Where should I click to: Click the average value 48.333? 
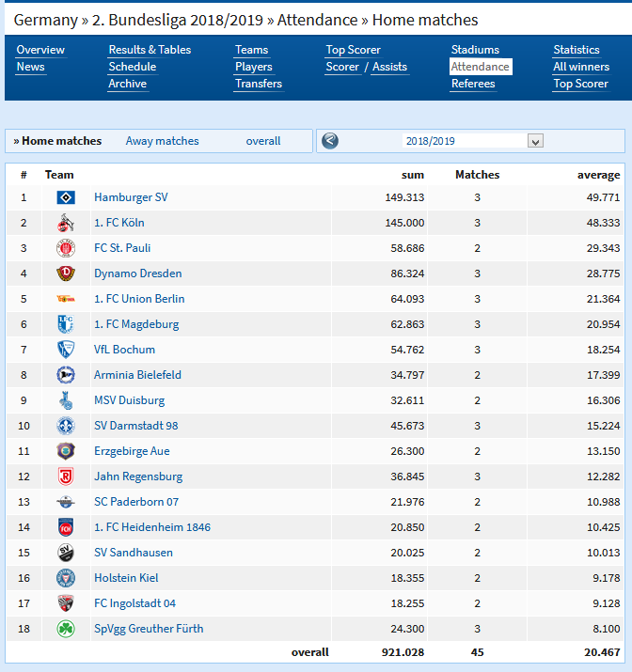(603, 223)
